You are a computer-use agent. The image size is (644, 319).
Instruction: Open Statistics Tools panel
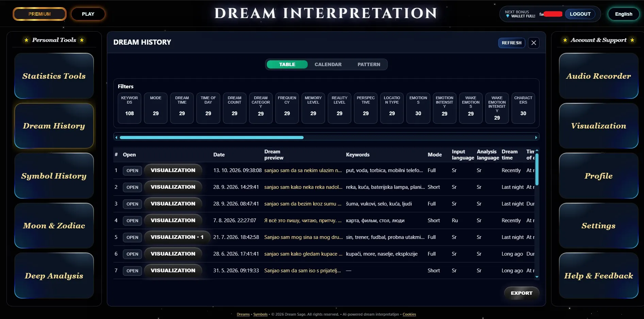coord(54,76)
